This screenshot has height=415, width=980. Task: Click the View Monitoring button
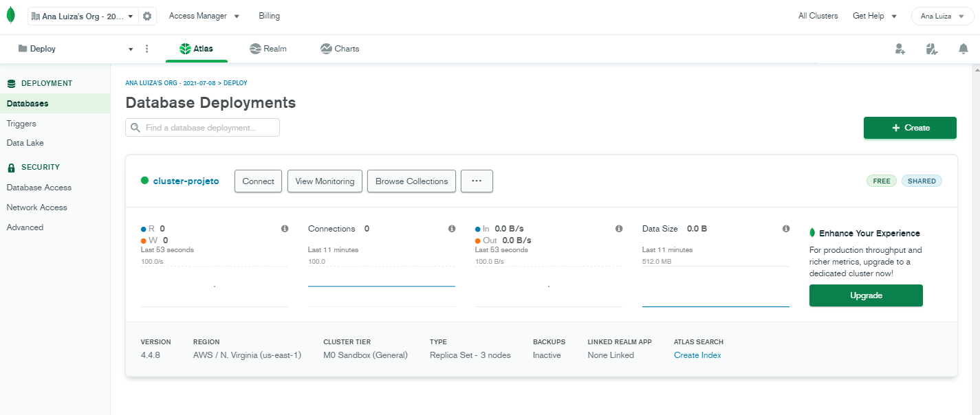(325, 181)
